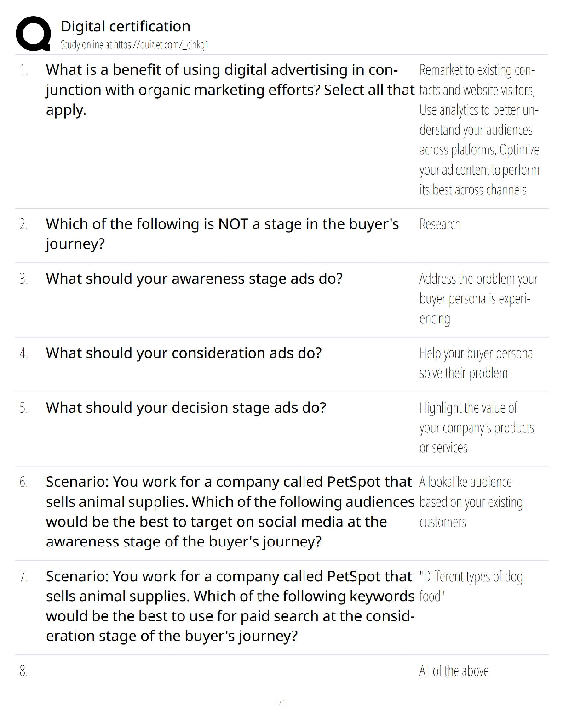This screenshot has width=563, height=728.
Task: Click the "Digital certification" title
Action: pos(126,26)
